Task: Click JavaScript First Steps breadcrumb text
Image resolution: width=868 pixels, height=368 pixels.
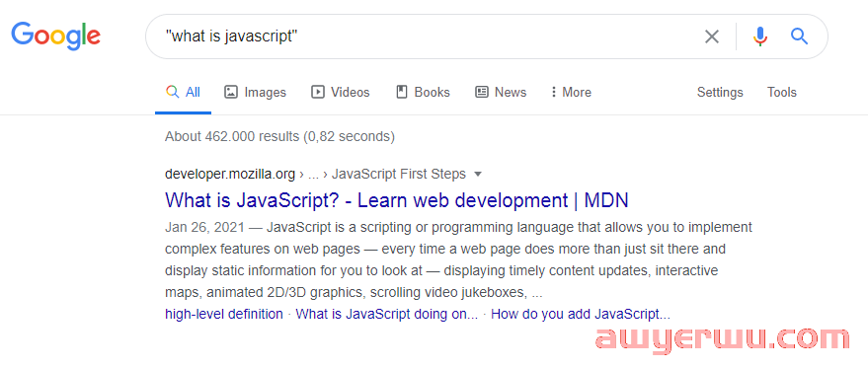Action: click(x=399, y=175)
